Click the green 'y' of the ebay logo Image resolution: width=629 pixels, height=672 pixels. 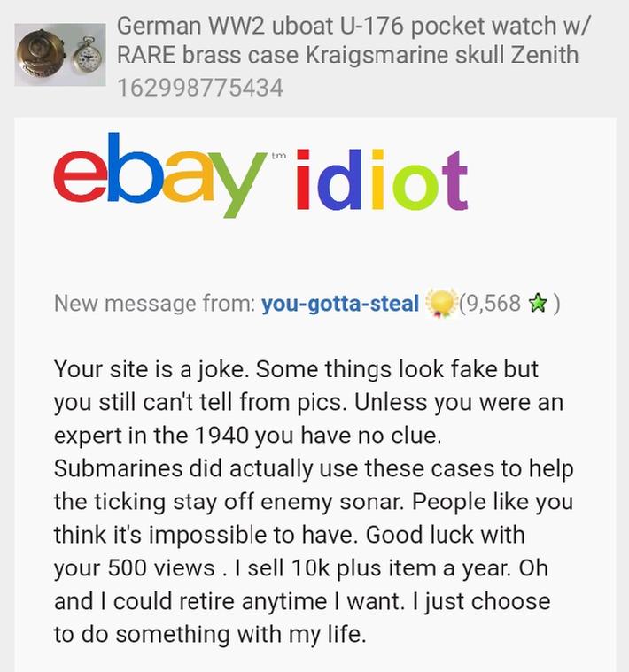point(237,185)
